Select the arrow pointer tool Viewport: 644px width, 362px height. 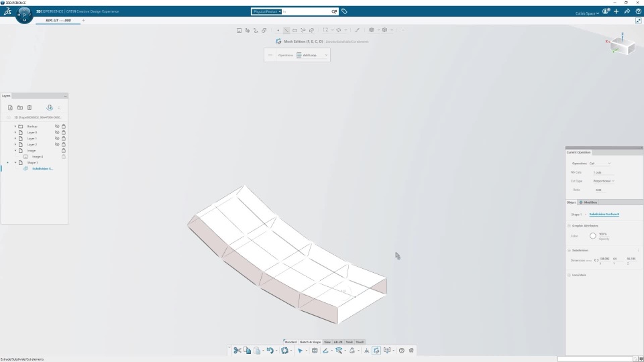click(300, 350)
